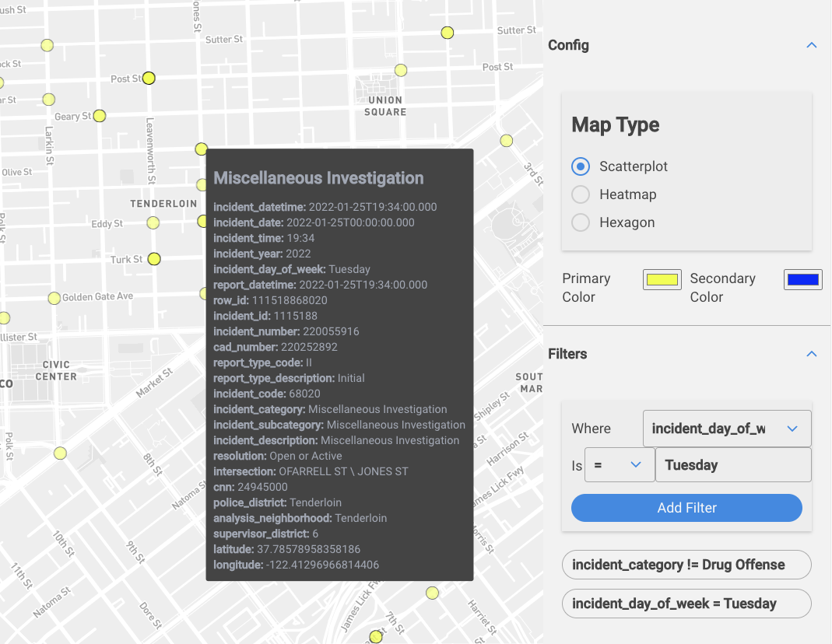Click the incident_number 220055916 row

pos(286,331)
